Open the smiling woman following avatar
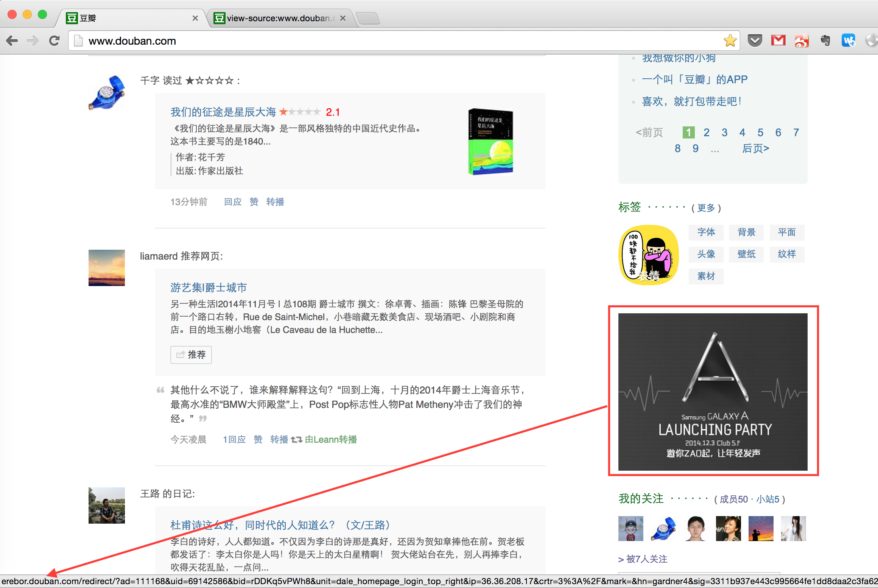The width and height of the screenshot is (878, 588). click(729, 529)
